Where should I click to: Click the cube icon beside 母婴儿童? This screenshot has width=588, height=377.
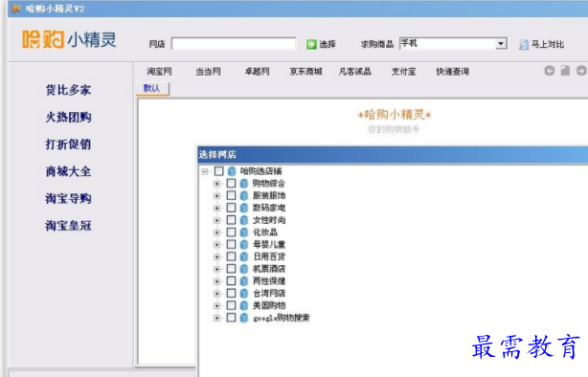(x=244, y=245)
